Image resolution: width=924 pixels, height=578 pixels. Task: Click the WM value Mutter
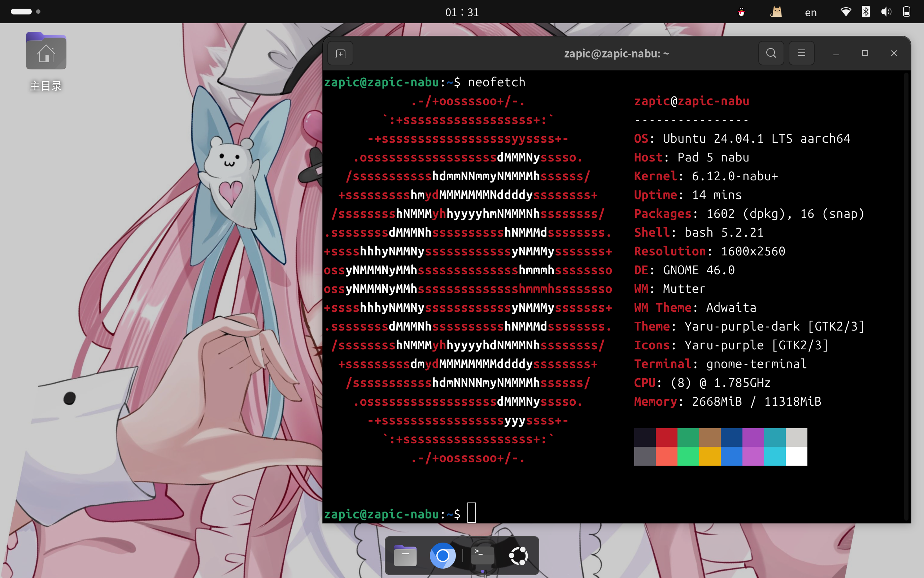pos(684,289)
